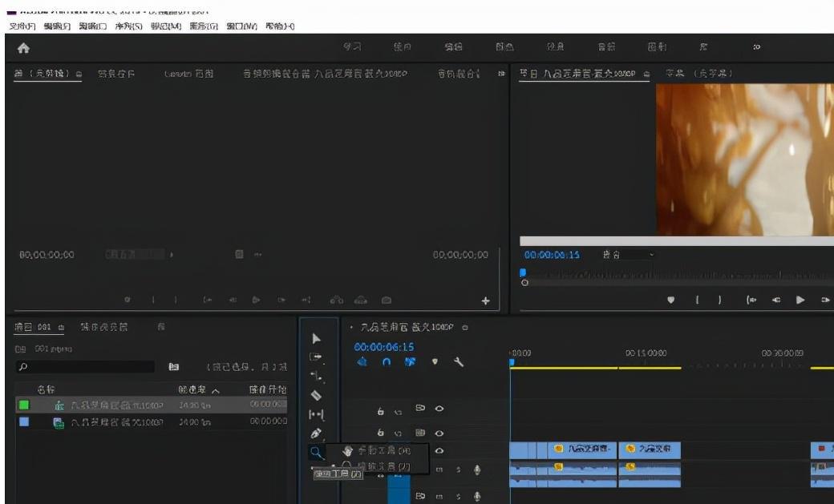
Task: Open the Project panel menu
Action: [61, 328]
